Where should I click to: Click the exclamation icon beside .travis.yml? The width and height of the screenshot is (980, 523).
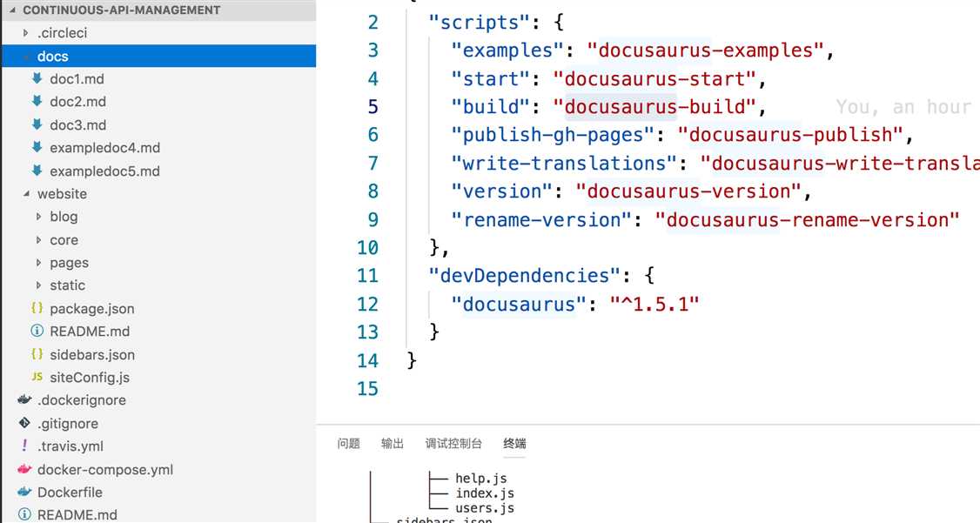pyautogui.click(x=24, y=446)
